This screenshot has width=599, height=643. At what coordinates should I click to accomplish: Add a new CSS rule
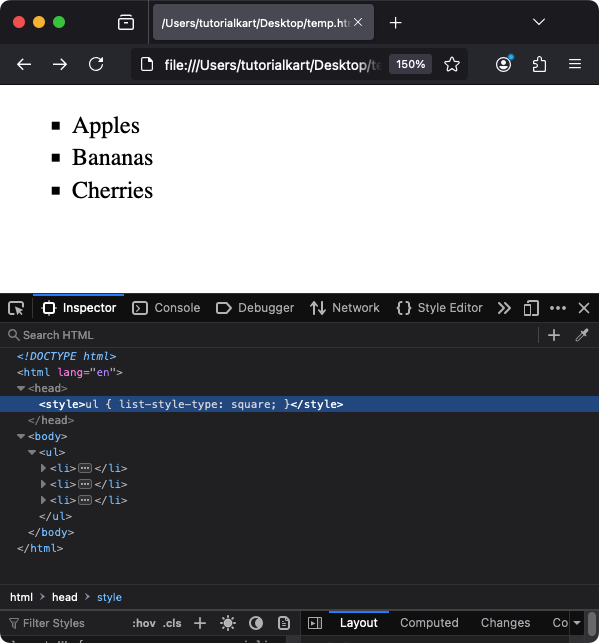click(x=200, y=623)
